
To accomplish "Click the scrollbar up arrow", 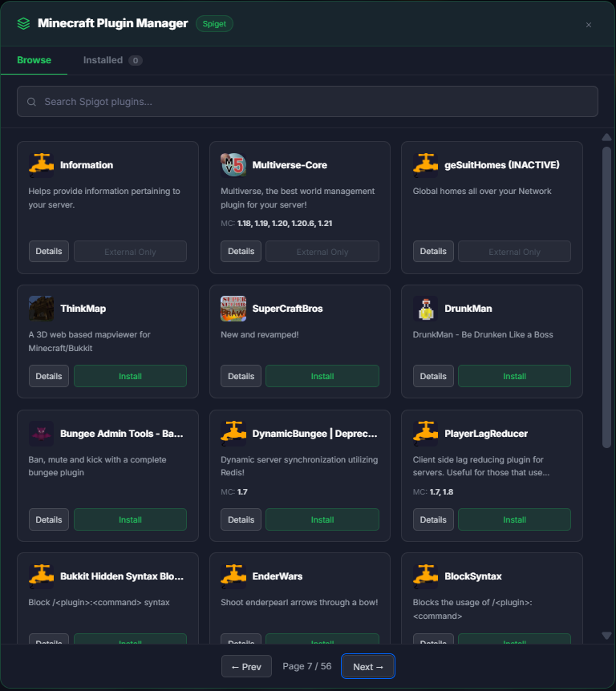I will [x=606, y=138].
